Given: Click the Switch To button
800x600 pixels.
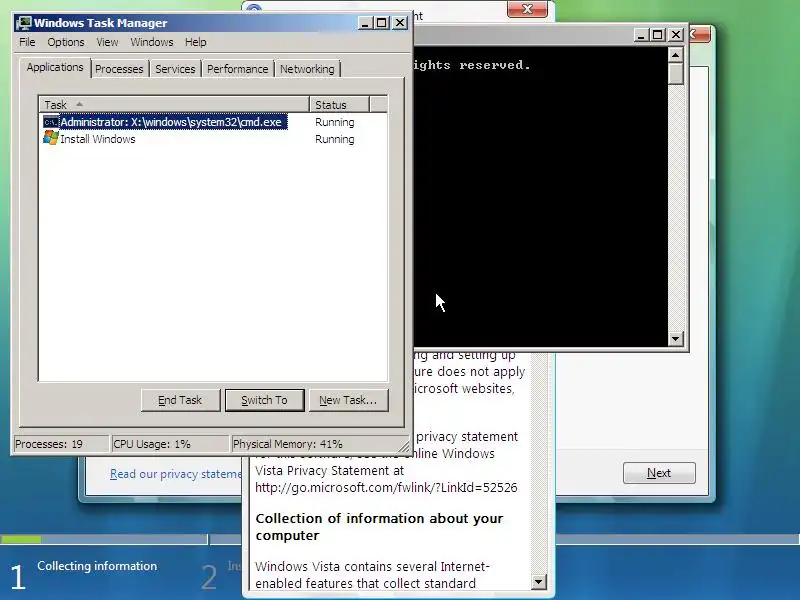Looking at the screenshot, I should pos(264,400).
